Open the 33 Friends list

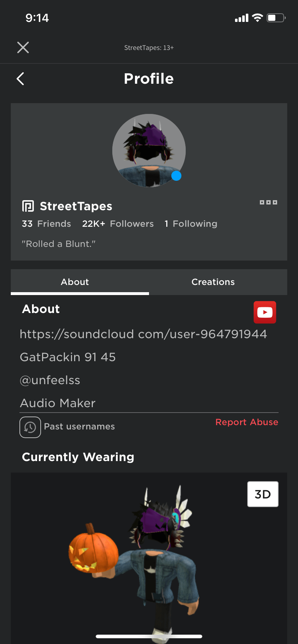pos(46,224)
